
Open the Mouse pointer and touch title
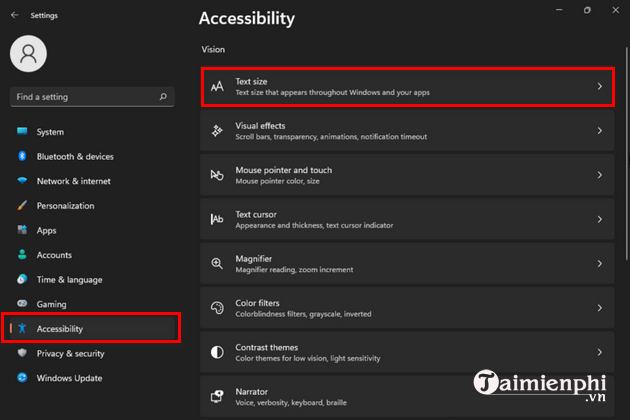(x=284, y=170)
